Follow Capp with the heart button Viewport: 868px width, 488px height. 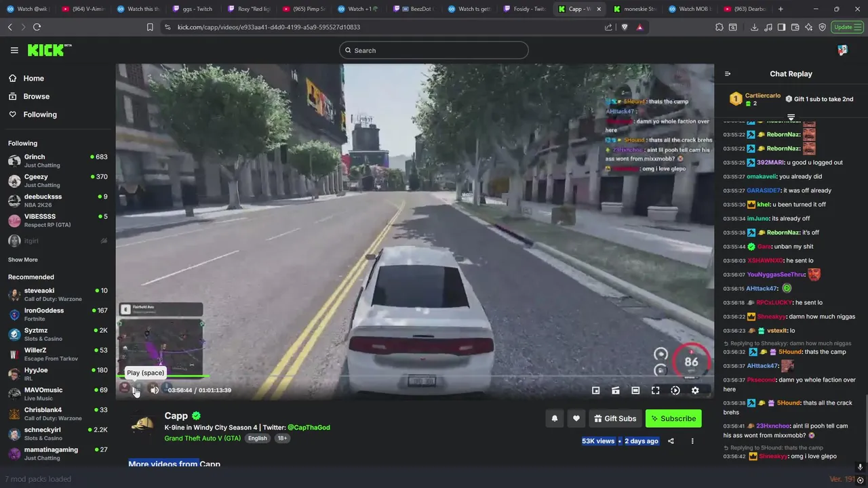[576, 419]
